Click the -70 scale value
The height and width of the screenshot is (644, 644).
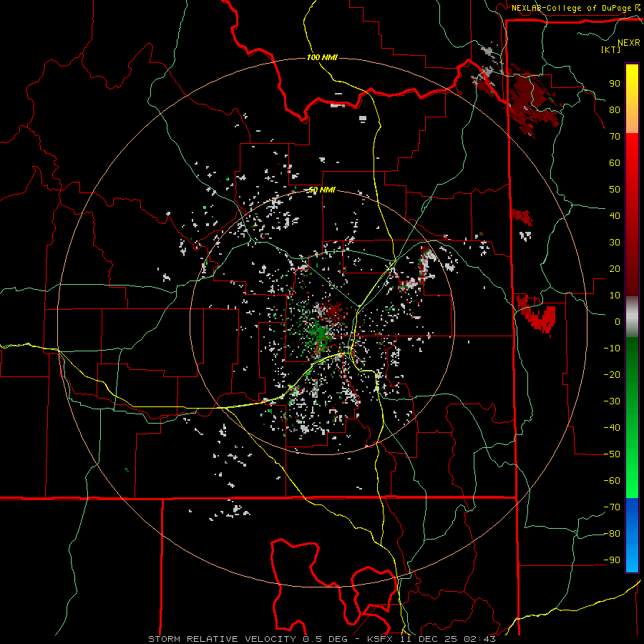coord(612,507)
